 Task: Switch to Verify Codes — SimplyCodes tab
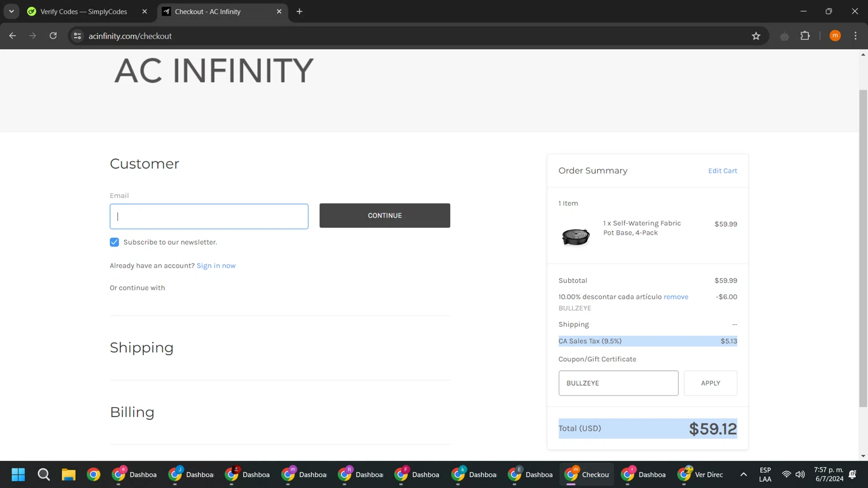click(x=84, y=12)
